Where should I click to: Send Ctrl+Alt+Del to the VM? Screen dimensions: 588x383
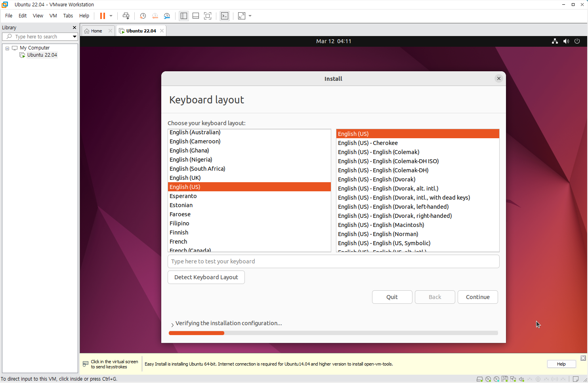(126, 16)
